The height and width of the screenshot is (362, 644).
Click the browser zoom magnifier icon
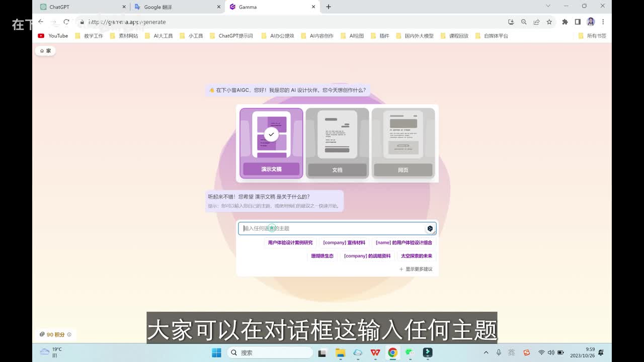coord(524,22)
